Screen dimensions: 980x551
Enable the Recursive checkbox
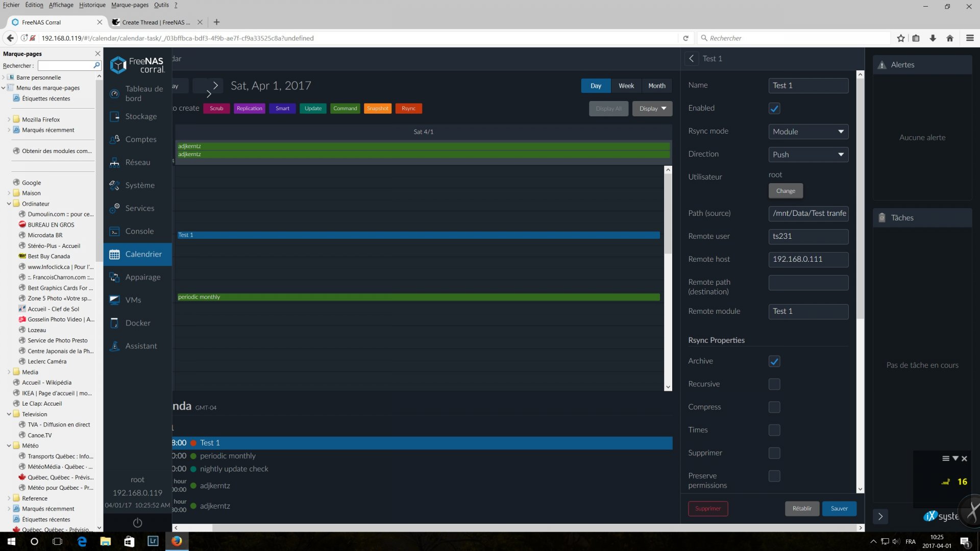(774, 384)
